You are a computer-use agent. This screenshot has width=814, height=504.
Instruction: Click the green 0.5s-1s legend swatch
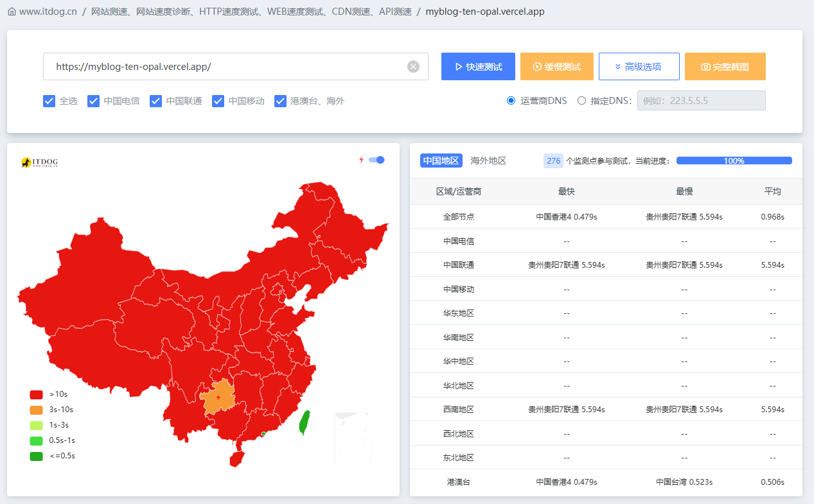(x=37, y=440)
